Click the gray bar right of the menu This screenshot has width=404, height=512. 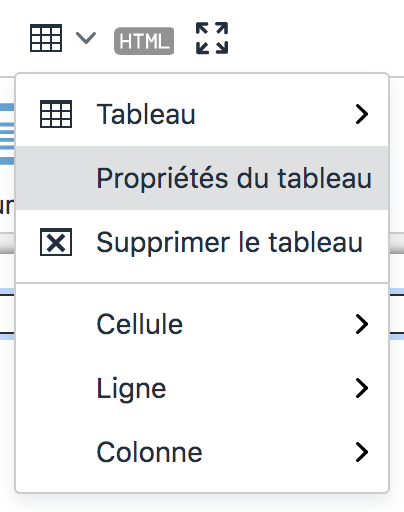(x=397, y=243)
